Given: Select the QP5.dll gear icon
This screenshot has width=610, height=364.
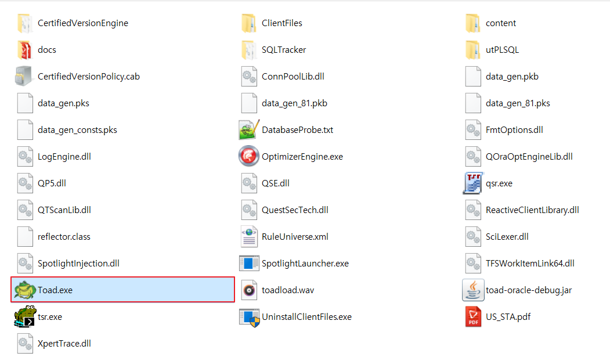Looking at the screenshot, I should pos(25,183).
